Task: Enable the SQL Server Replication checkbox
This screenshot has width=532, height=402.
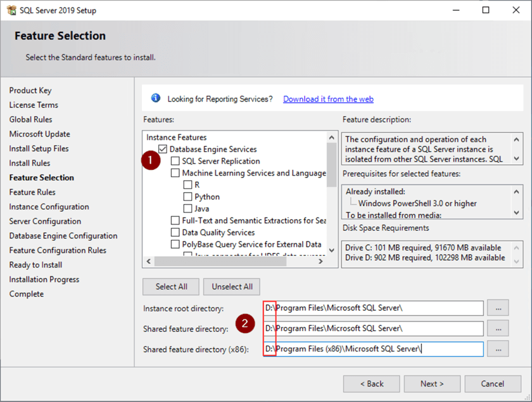Action: [175, 161]
